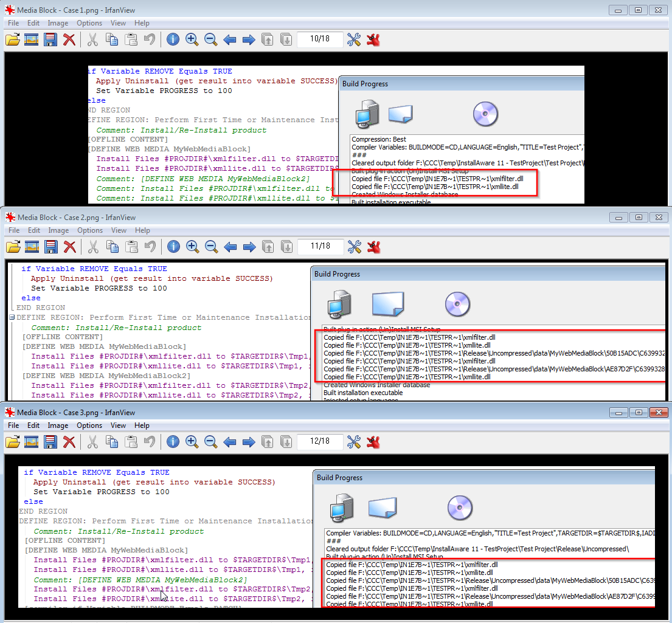Open Edit menu in Case 1 window
The height and width of the screenshot is (623, 672).
(33, 23)
